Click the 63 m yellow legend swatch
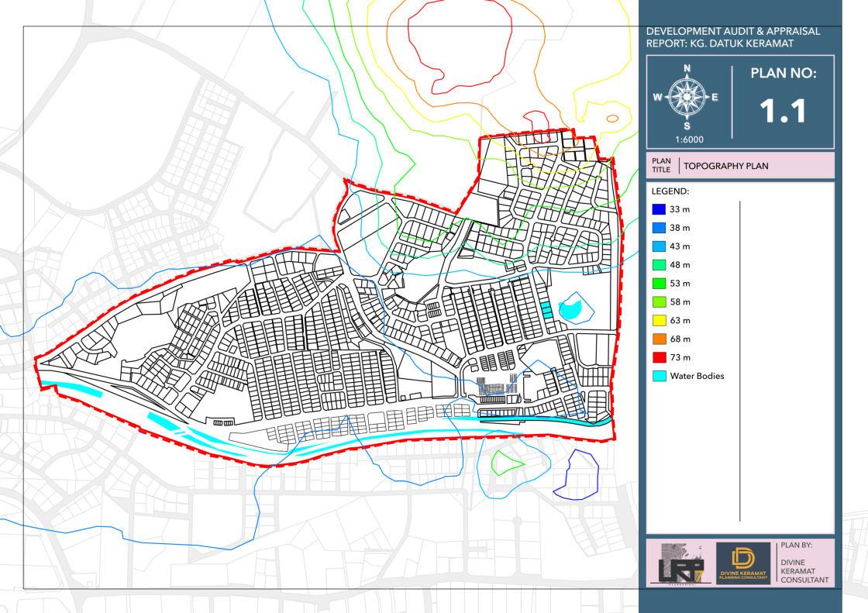This screenshot has height=613, width=868. [659, 320]
